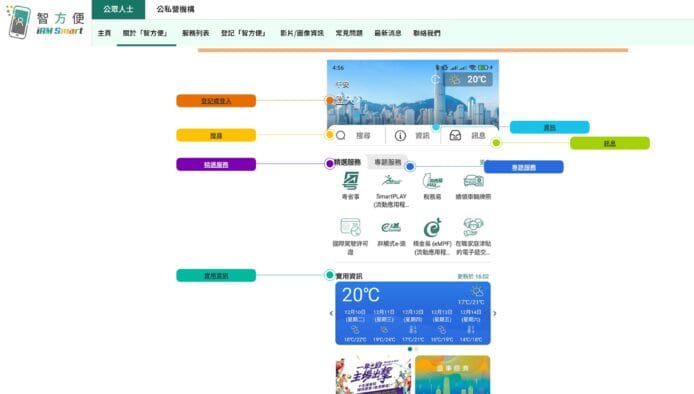
Task: Open the 服務列表 menu item
Action: [x=196, y=33]
